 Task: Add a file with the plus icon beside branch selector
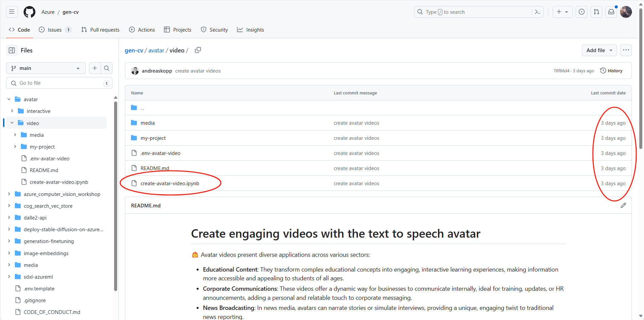(95, 68)
